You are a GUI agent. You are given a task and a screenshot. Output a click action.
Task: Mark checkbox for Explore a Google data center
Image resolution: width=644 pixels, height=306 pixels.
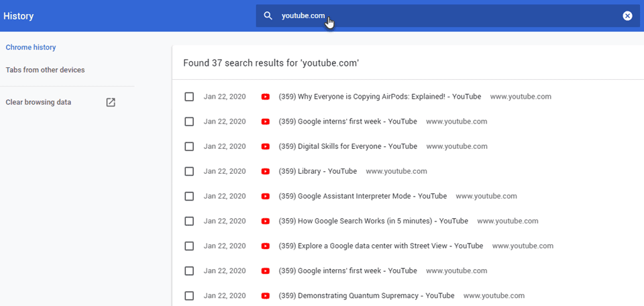tap(189, 246)
